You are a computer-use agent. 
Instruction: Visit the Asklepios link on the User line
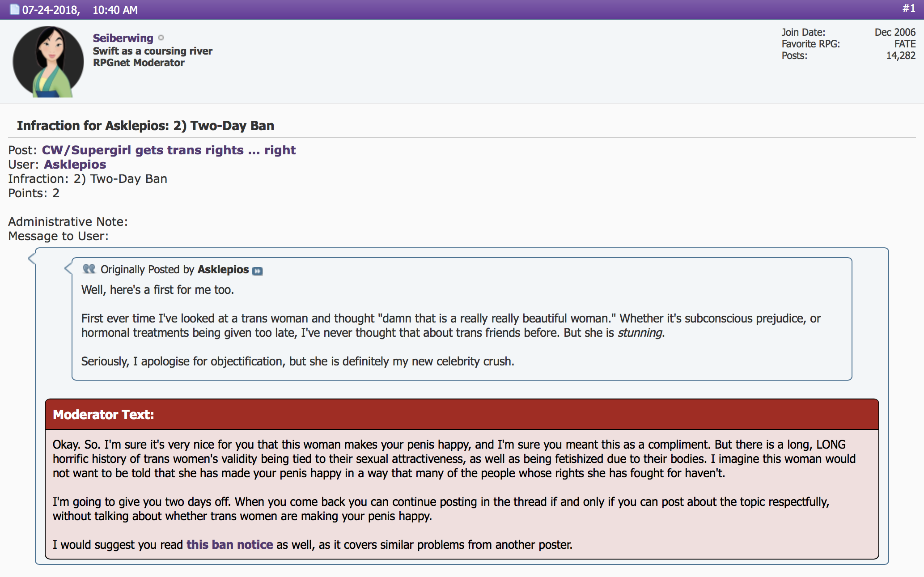[x=75, y=164]
